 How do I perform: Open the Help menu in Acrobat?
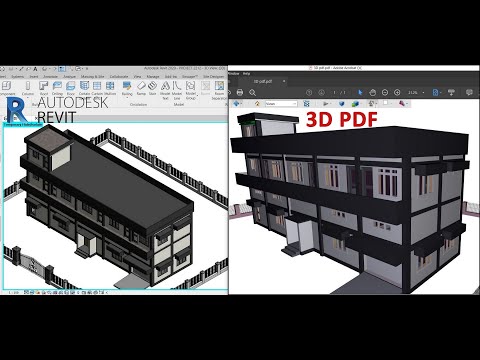[246, 73]
